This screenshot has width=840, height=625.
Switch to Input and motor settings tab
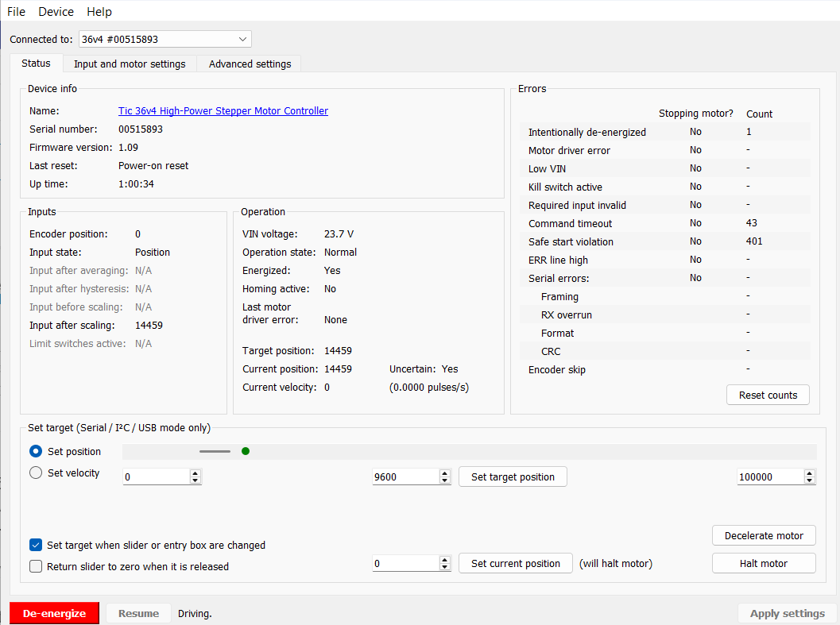[x=130, y=64]
